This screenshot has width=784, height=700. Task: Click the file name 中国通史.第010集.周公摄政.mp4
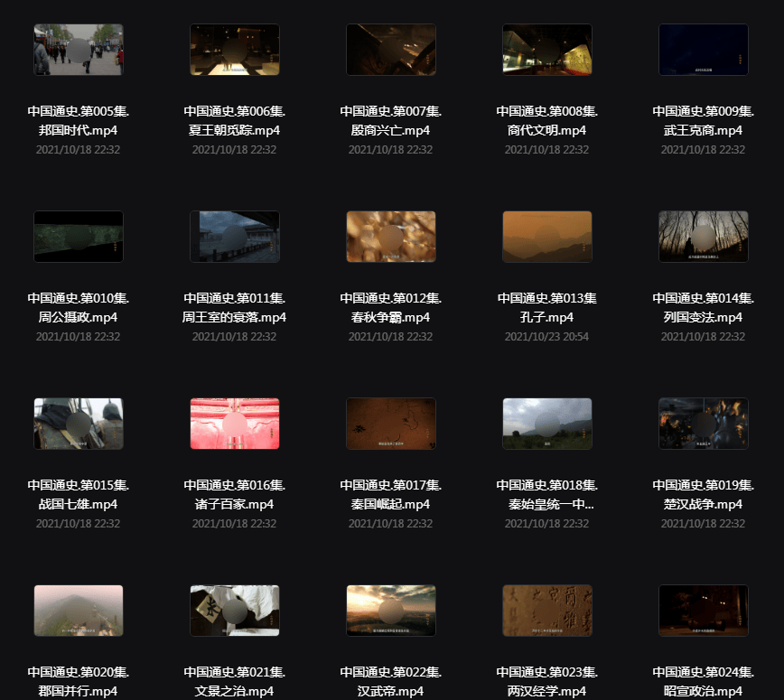click(x=79, y=308)
